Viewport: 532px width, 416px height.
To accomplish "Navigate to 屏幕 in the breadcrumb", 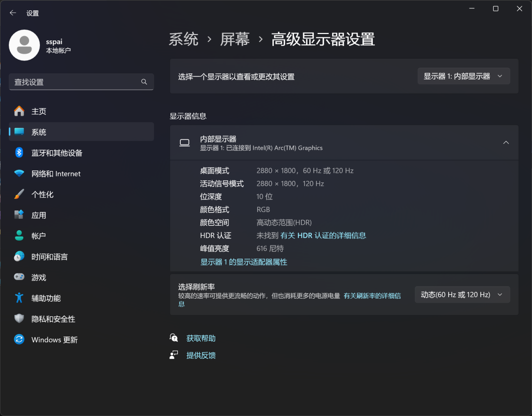I will [235, 39].
